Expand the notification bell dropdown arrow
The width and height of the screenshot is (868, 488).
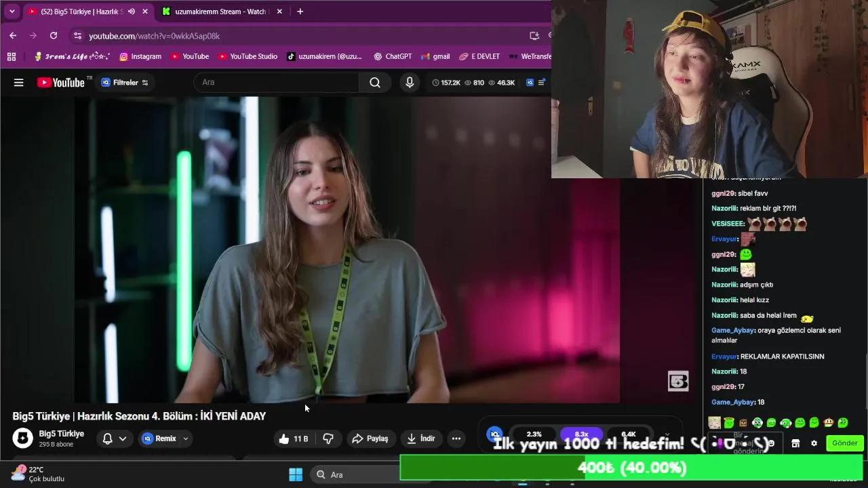click(x=123, y=439)
